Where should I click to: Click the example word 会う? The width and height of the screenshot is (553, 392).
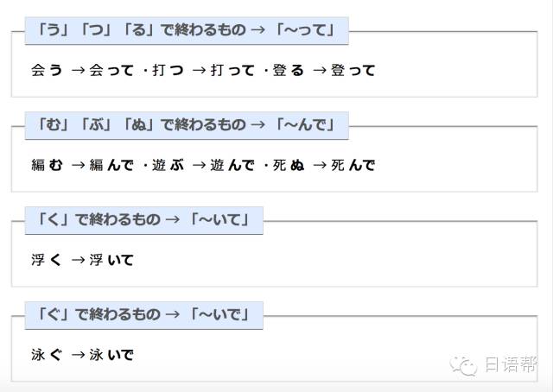click(x=47, y=70)
